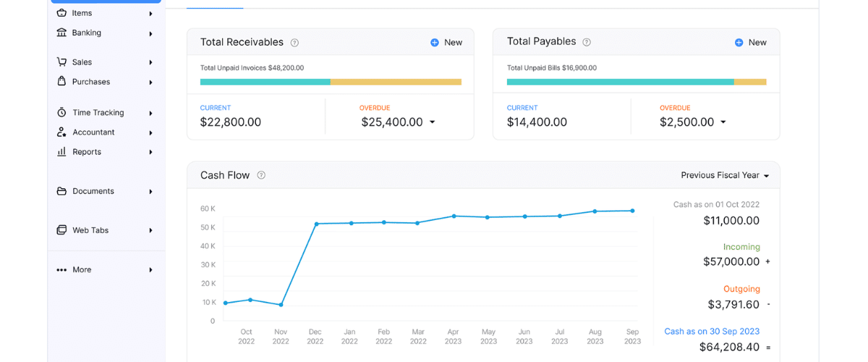
Task: Add New entry in Total Payables
Action: (750, 43)
